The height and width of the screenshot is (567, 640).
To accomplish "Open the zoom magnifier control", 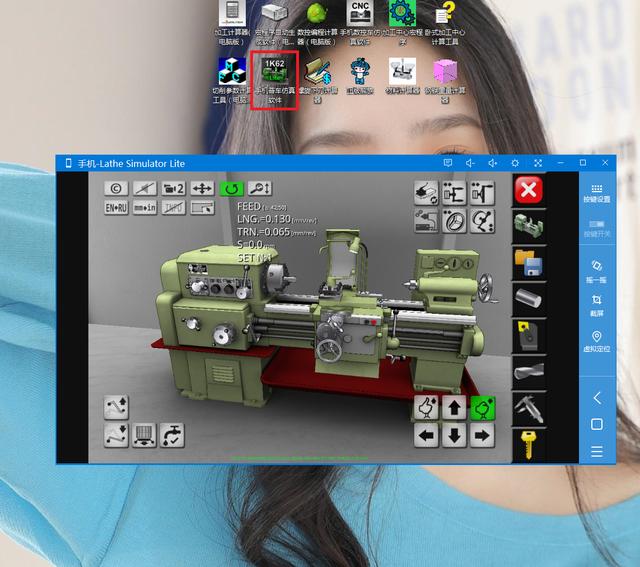I will 260,188.
